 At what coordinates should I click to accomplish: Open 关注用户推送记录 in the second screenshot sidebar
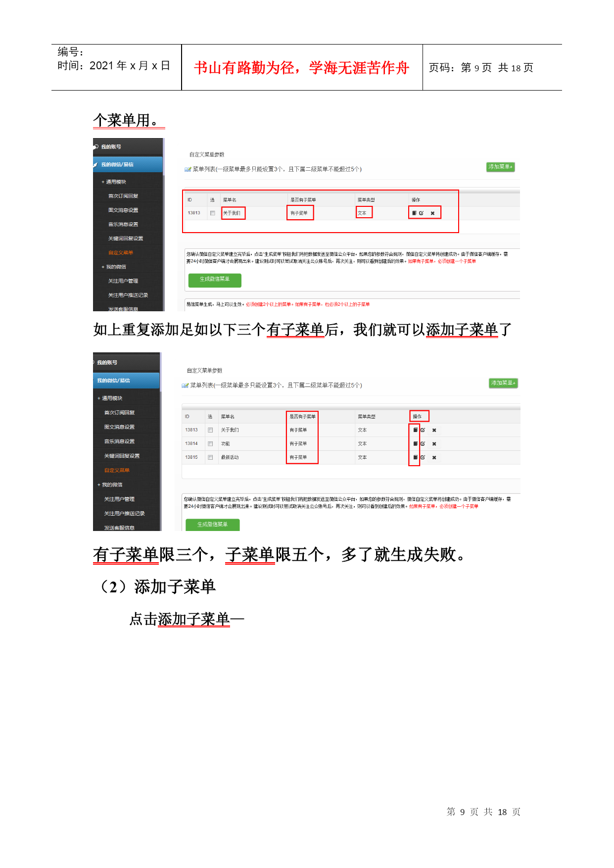[124, 514]
